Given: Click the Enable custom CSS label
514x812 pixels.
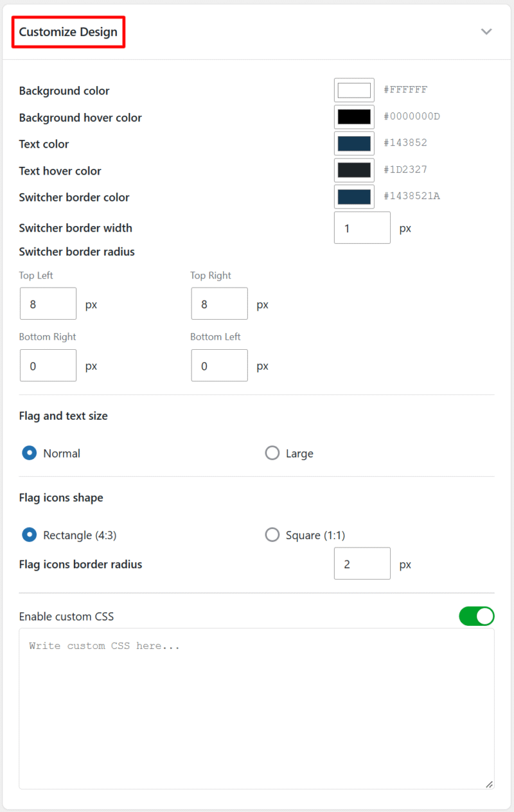Looking at the screenshot, I should [66, 616].
